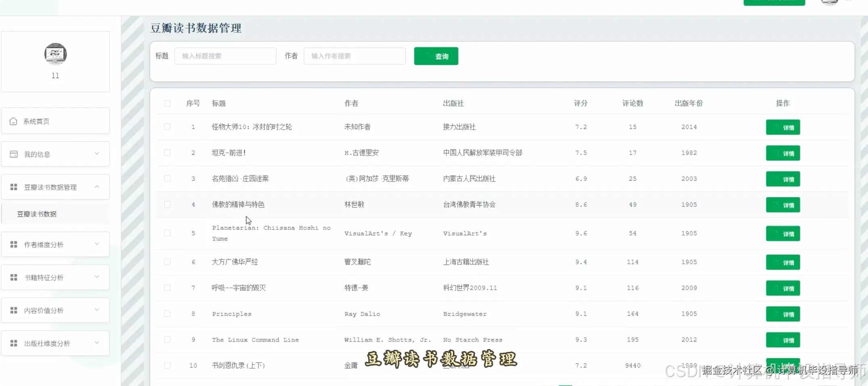
Task: Click the publisher cell 接力出版社
Action: pyautogui.click(x=459, y=127)
